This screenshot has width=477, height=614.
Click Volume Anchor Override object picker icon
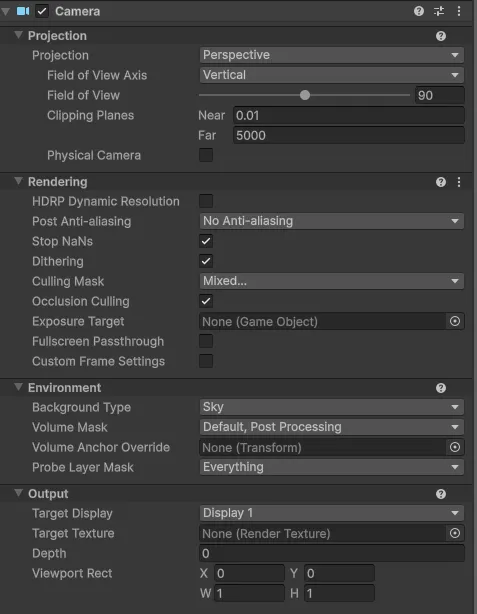455,447
